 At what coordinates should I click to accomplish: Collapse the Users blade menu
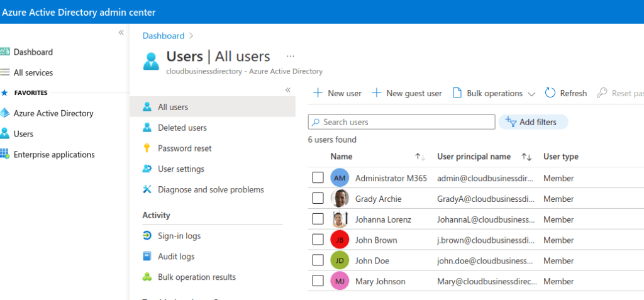pos(288,90)
